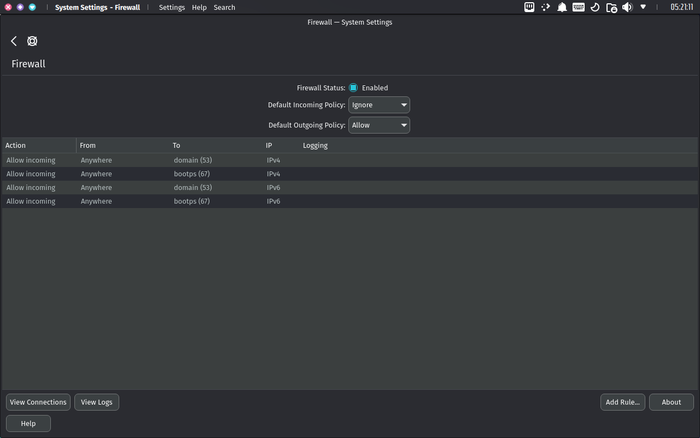
Task: Open notifications bell in system tray
Action: [x=562, y=7]
